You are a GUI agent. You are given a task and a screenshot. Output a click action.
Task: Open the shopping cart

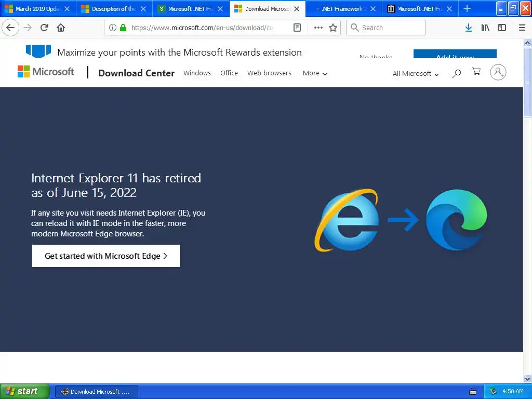476,72
